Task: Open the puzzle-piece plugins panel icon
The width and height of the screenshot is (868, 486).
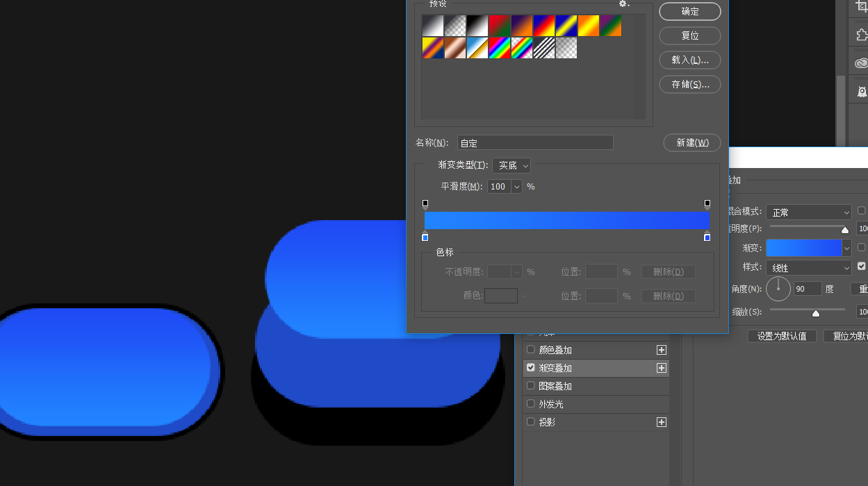Action: pos(862,34)
